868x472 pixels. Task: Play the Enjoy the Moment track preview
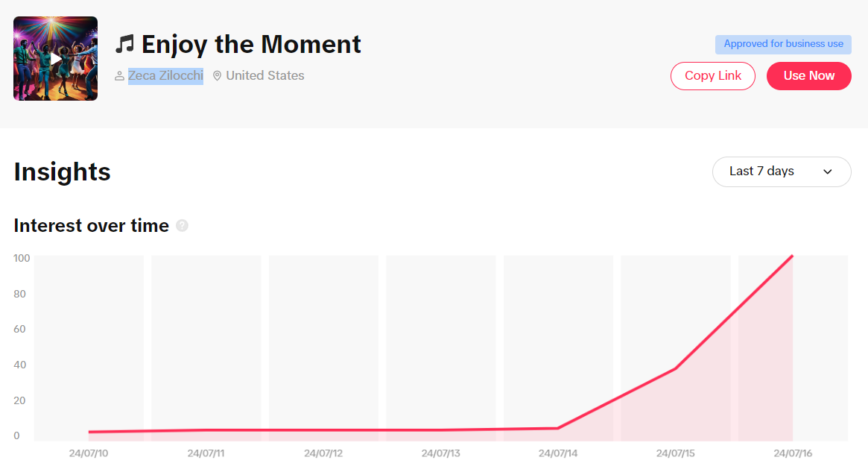[56, 58]
